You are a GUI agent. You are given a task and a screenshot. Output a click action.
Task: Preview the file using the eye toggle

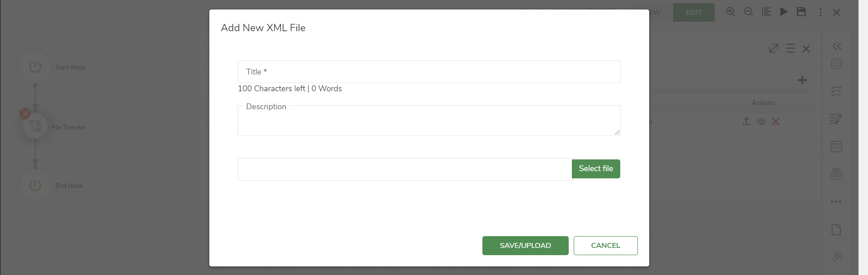(762, 121)
